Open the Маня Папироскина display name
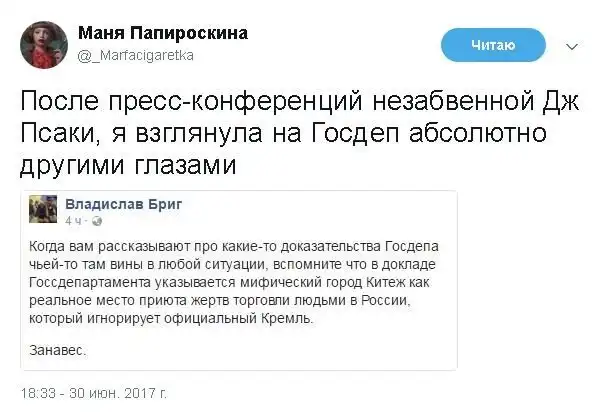The height and width of the screenshot is (412, 613). tap(163, 34)
